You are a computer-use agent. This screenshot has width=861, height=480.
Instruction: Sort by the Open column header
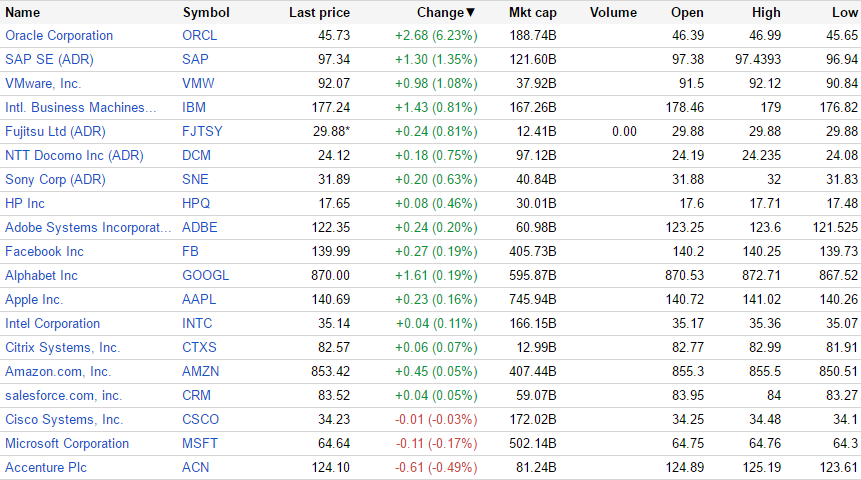tap(688, 13)
